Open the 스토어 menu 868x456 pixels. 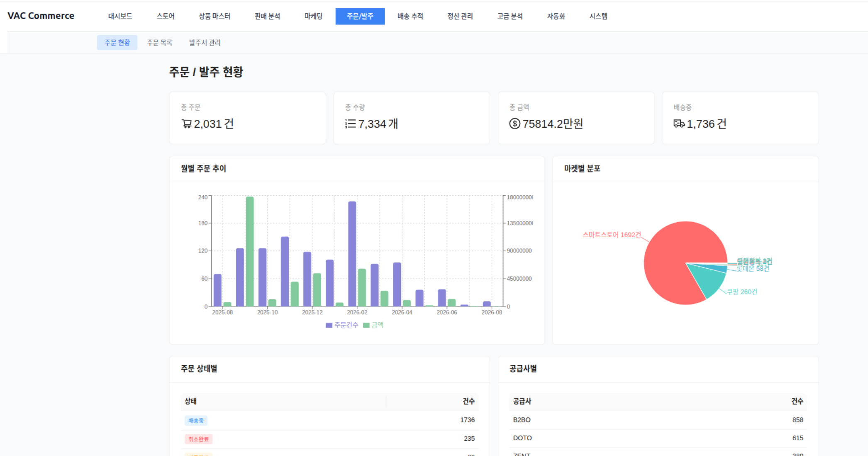[166, 16]
